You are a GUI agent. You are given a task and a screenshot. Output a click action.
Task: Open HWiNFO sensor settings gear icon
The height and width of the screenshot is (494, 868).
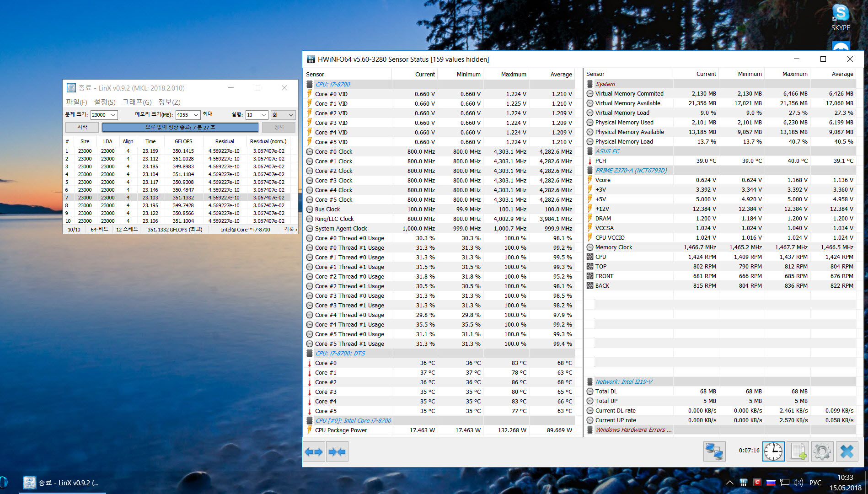click(822, 451)
